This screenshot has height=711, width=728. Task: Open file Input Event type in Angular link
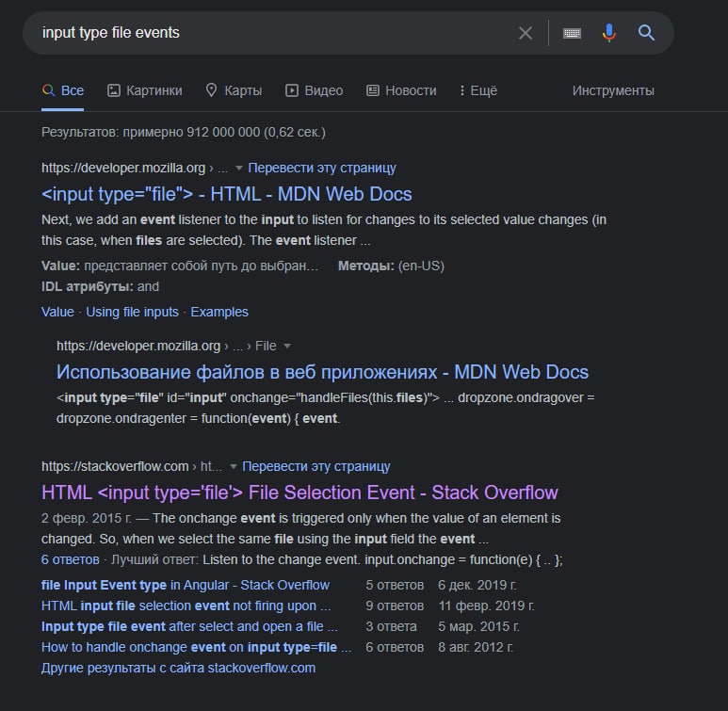point(186,585)
